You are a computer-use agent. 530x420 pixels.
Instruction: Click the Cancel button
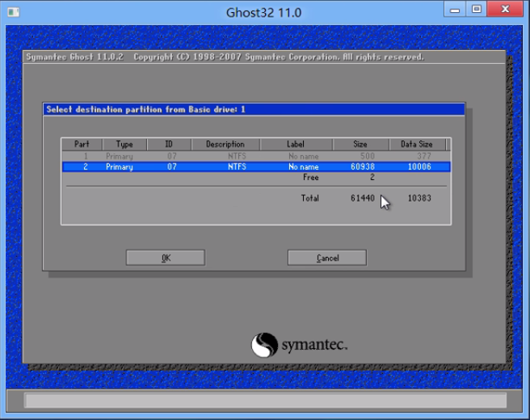327,258
